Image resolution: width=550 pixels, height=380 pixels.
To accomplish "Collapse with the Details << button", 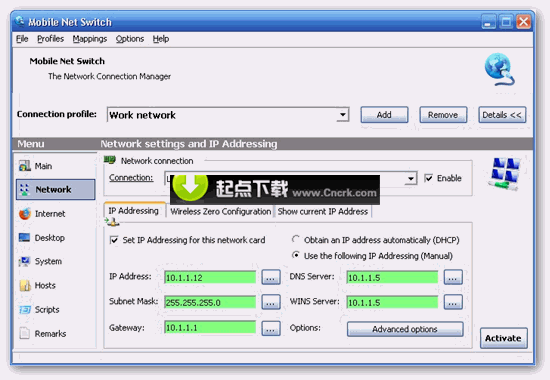I will tap(502, 115).
